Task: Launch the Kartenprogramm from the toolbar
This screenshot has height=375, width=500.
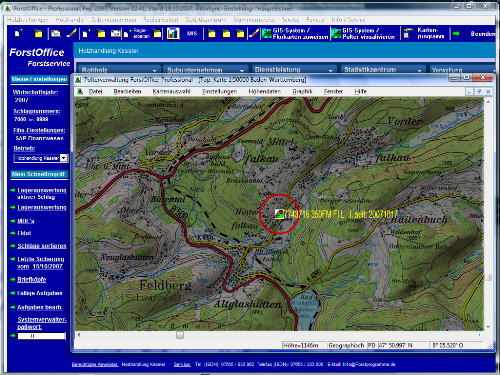Action: [x=424, y=33]
